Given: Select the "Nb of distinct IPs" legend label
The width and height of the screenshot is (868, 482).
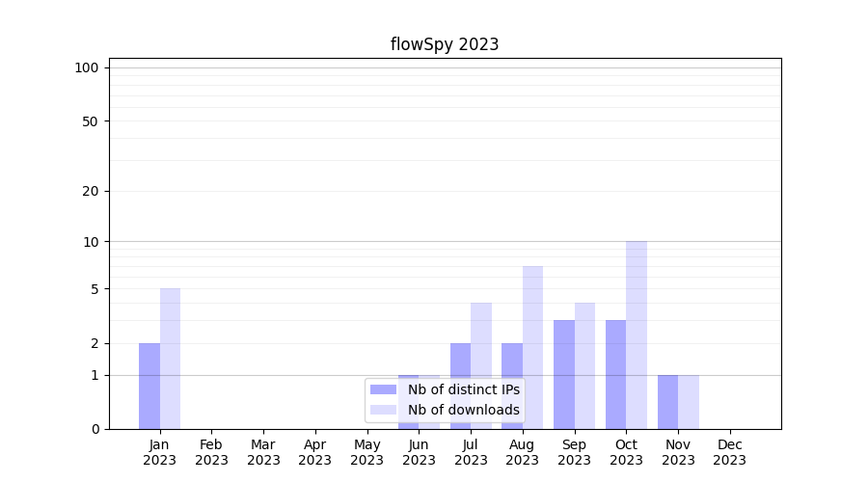Looking at the screenshot, I should click(463, 389).
